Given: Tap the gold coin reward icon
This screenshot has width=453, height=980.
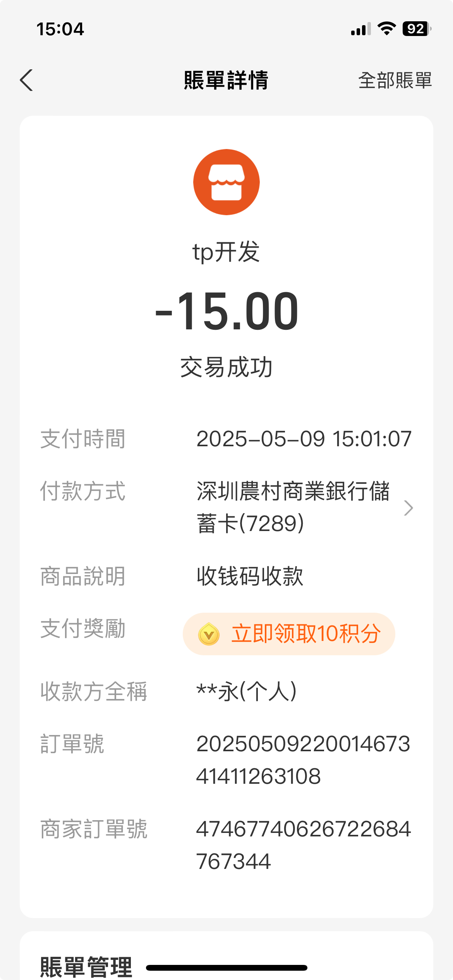Looking at the screenshot, I should pos(209,634).
